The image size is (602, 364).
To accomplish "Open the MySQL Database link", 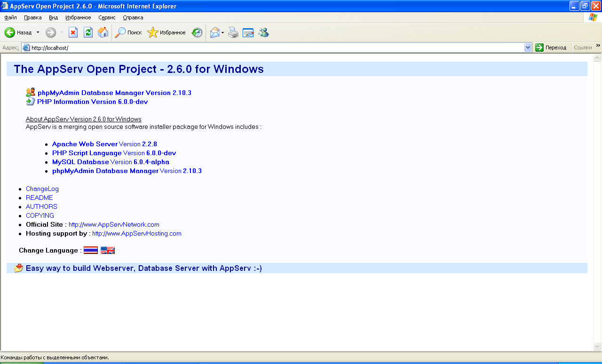I will tap(80, 162).
